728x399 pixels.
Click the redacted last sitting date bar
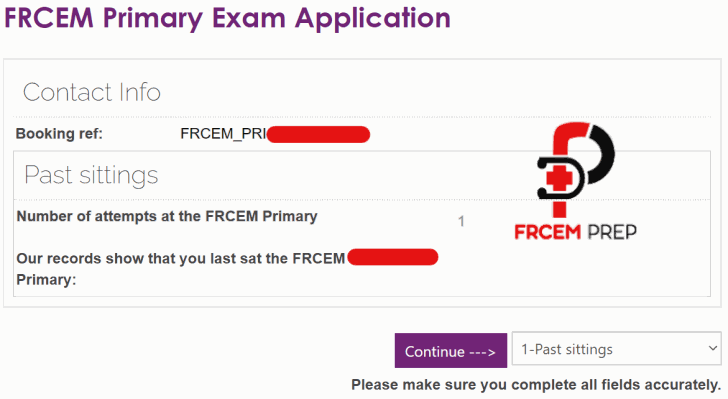[x=393, y=257]
